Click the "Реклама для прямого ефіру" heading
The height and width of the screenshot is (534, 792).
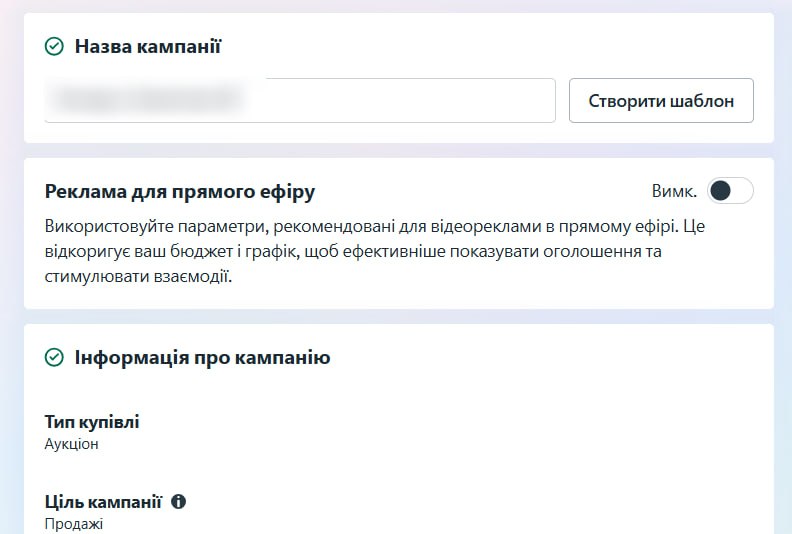click(180, 191)
